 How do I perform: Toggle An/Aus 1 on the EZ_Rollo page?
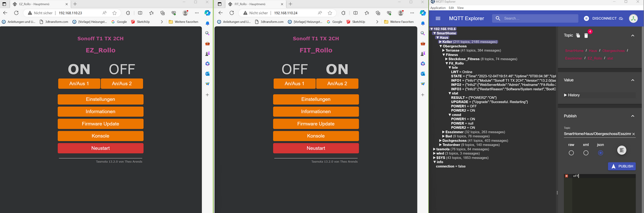click(x=79, y=84)
